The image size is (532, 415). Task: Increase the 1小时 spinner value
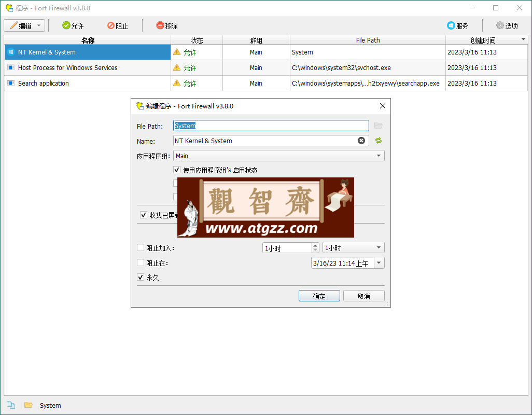[x=316, y=245]
